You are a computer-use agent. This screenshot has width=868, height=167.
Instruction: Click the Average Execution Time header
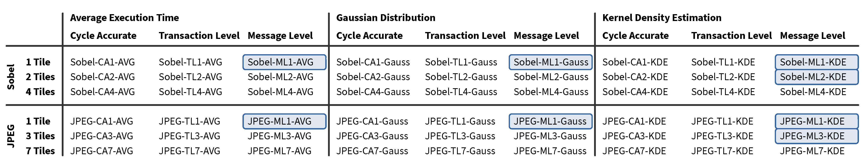point(124,18)
